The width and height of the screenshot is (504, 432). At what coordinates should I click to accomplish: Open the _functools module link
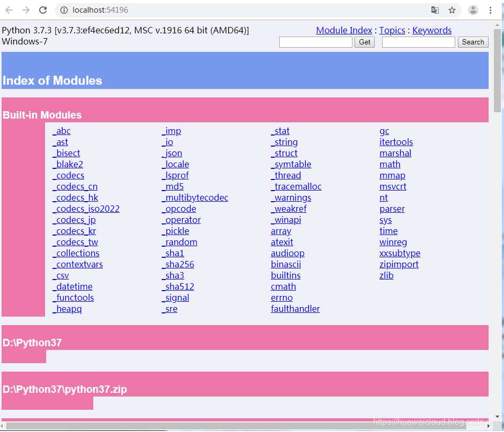click(73, 298)
